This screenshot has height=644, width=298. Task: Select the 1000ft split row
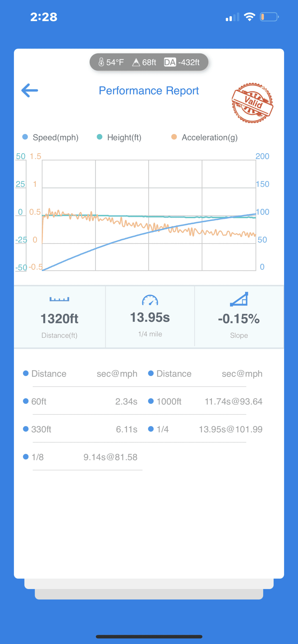(205, 401)
